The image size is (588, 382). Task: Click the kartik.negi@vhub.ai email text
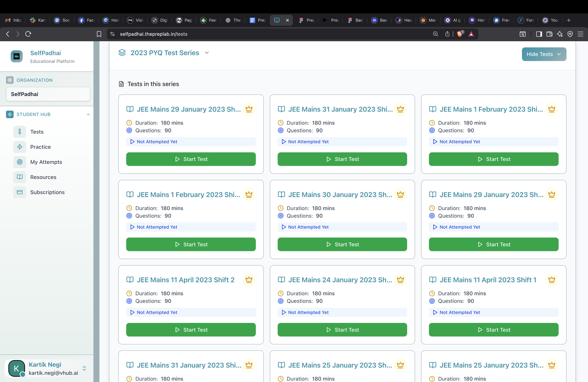tap(53, 373)
